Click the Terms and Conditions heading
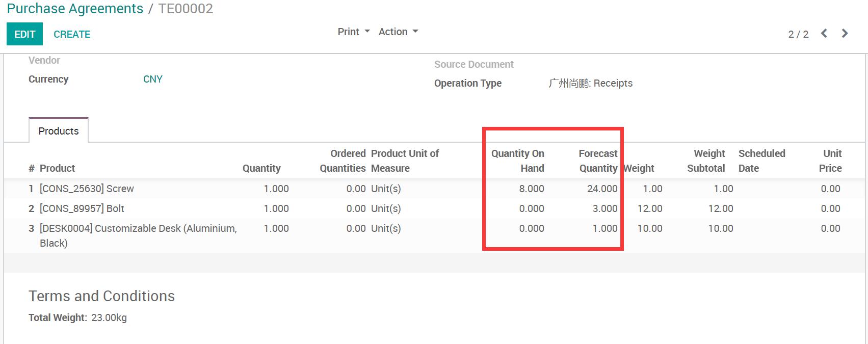 pyautogui.click(x=102, y=296)
